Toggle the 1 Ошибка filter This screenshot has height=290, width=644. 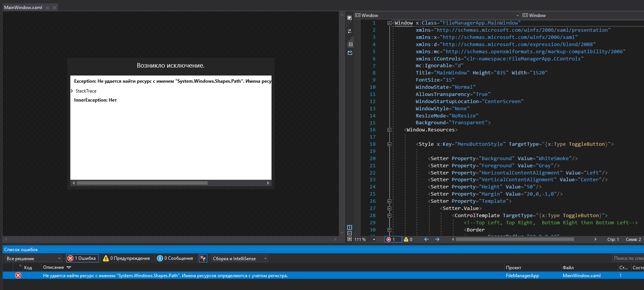click(82, 258)
